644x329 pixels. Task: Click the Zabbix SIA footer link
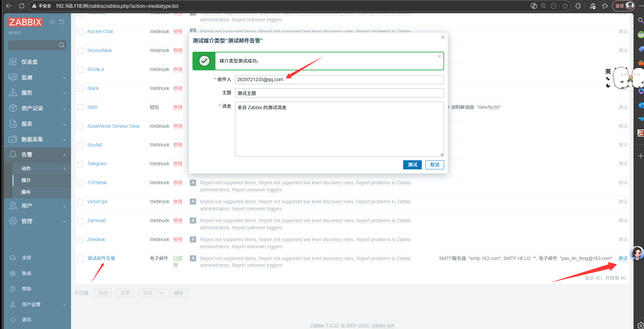coord(383,326)
